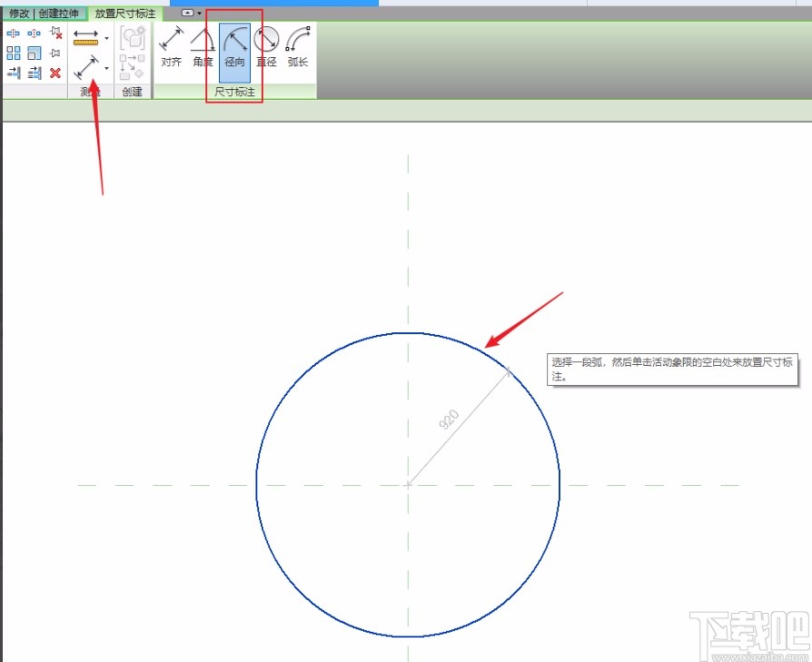Select the 直径 diameter dimension tool

tap(267, 48)
